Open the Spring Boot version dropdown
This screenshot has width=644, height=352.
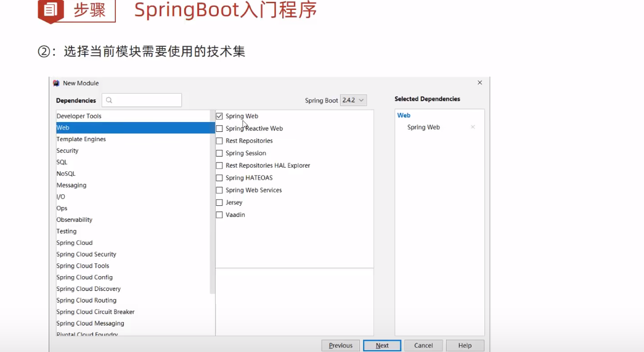pos(353,100)
